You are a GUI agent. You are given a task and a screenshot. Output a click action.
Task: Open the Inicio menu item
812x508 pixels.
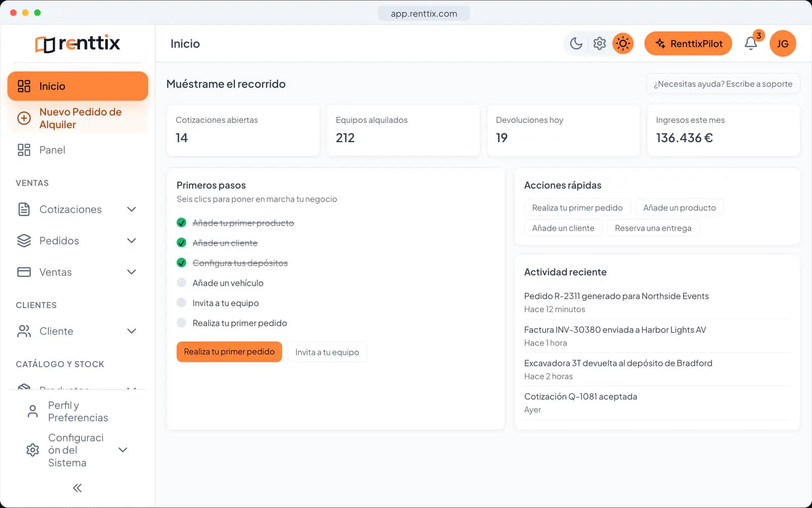78,86
